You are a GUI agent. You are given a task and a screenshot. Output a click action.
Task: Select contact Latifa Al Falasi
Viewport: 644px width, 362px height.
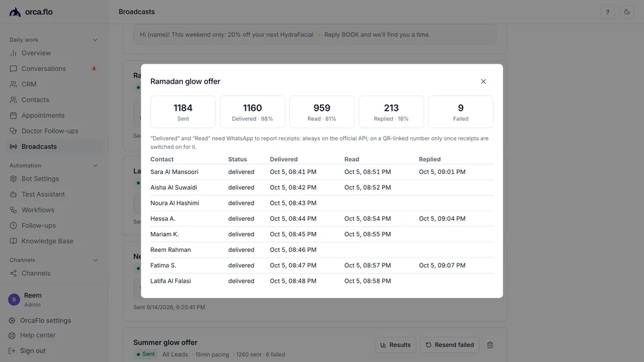(x=171, y=281)
